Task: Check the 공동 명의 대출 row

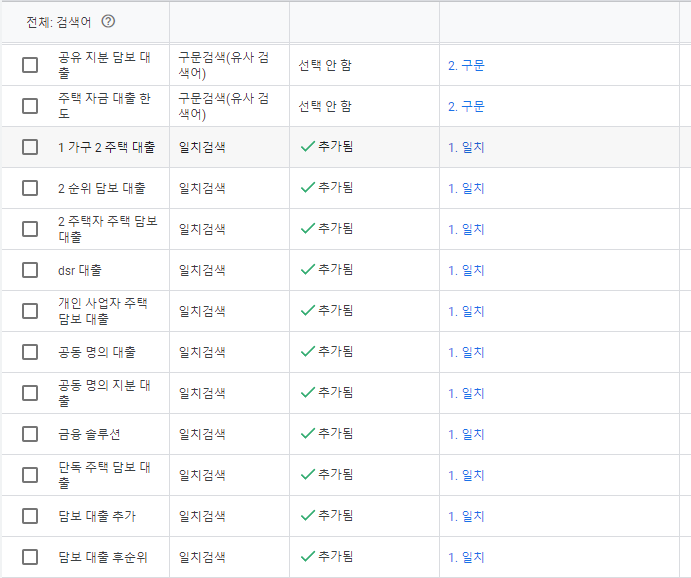Action: (x=30, y=352)
